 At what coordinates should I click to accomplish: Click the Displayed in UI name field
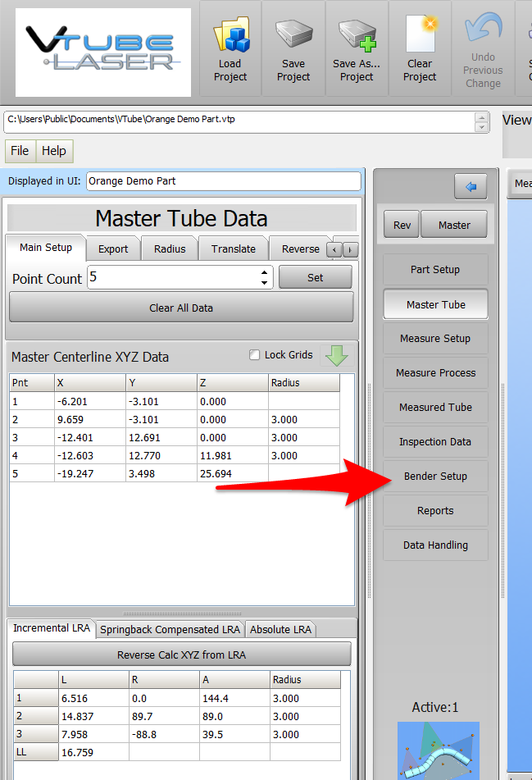point(222,181)
